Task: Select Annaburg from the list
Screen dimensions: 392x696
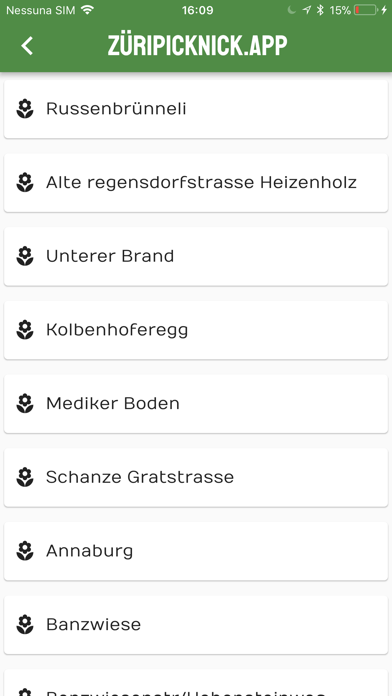Action: pyautogui.click(x=196, y=551)
